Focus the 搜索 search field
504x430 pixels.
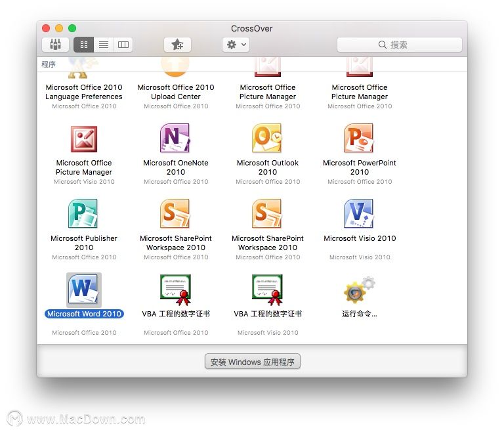coord(400,45)
